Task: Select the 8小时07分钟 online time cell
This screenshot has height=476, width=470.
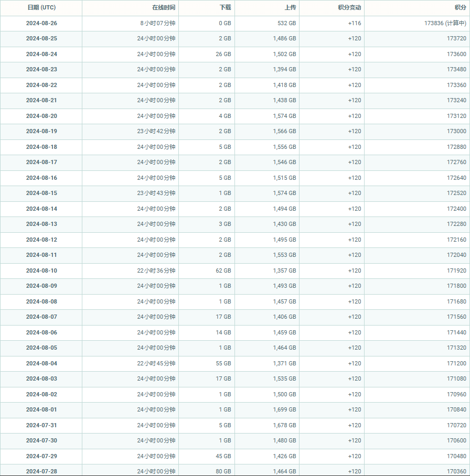Action: (x=158, y=24)
